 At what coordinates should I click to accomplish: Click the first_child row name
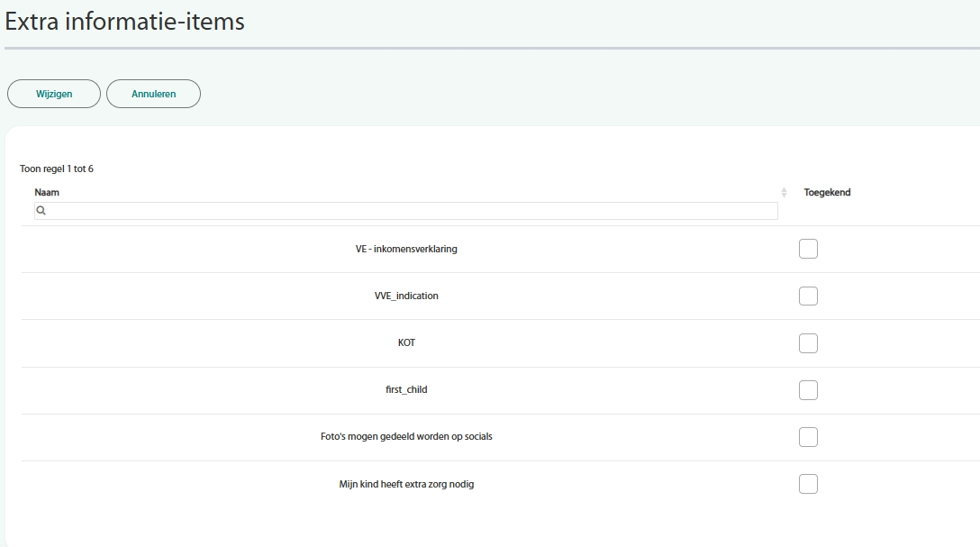tap(406, 389)
